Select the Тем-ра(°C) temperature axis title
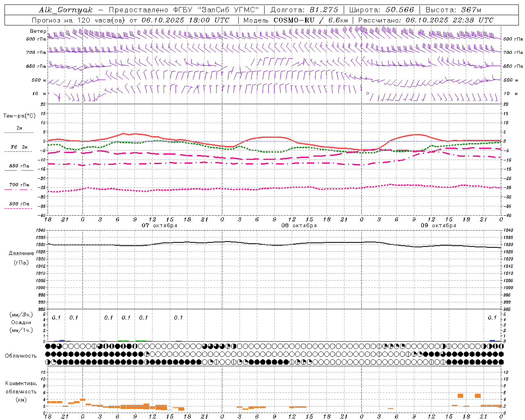525x420 pixels. coord(19,116)
